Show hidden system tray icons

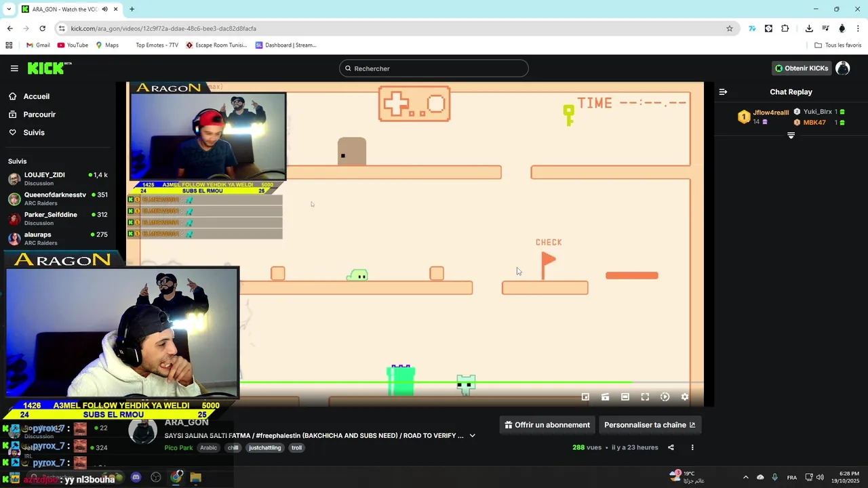[x=745, y=477]
